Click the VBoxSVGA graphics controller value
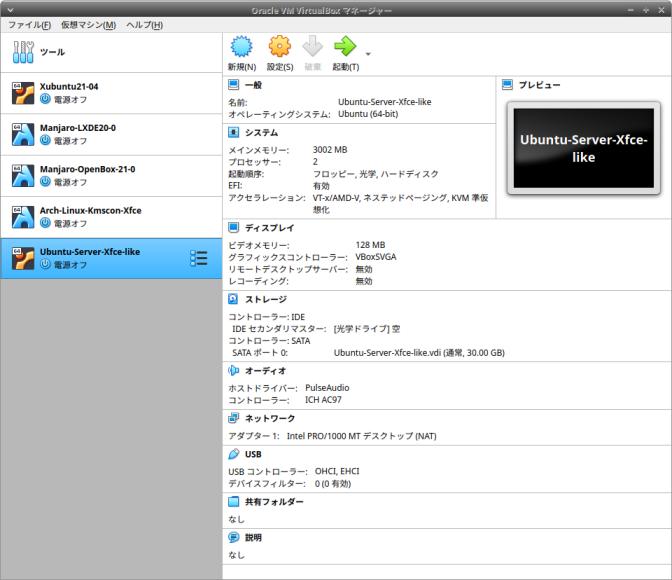This screenshot has width=672, height=580. pos(375,257)
